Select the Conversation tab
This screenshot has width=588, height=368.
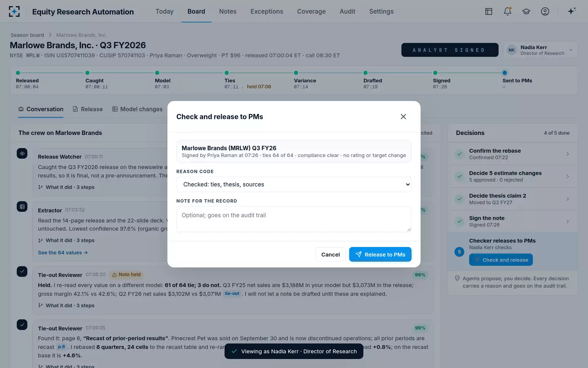41,109
